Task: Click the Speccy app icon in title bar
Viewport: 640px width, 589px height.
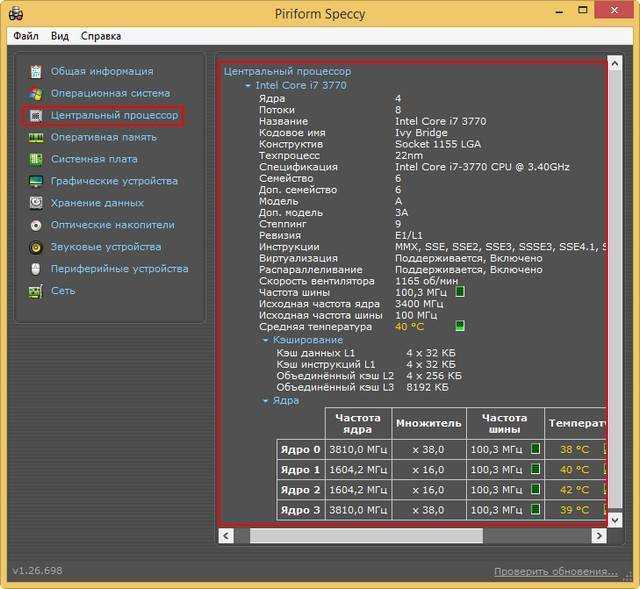Action: point(16,13)
